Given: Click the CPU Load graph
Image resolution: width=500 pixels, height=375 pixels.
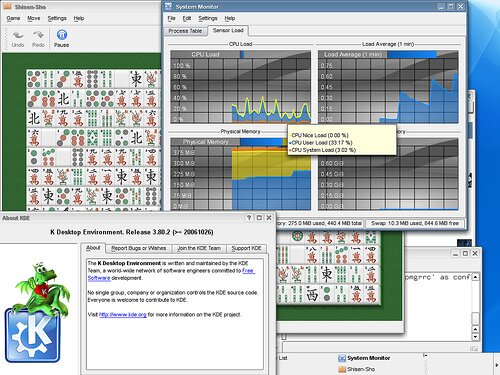Looking at the screenshot, I should [x=241, y=87].
